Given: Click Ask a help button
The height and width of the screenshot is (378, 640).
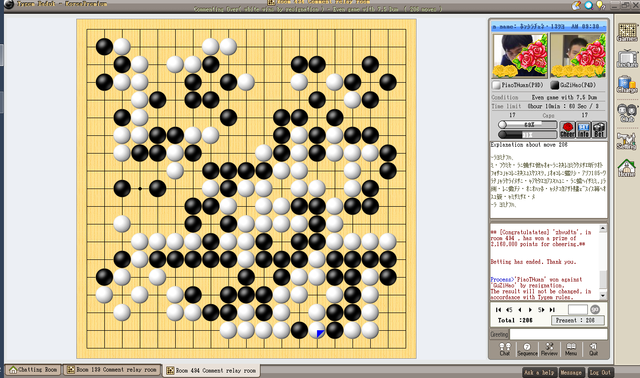Looking at the screenshot, I should (x=539, y=372).
